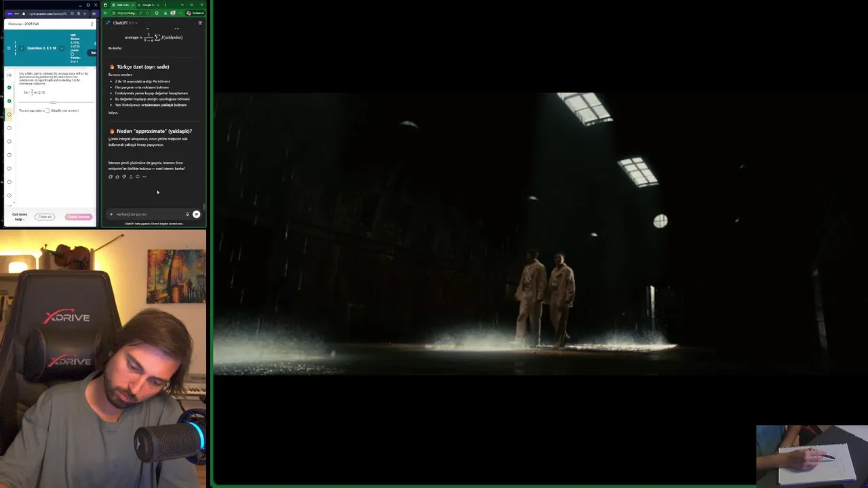Click the first green check part indicator

click(x=9, y=87)
